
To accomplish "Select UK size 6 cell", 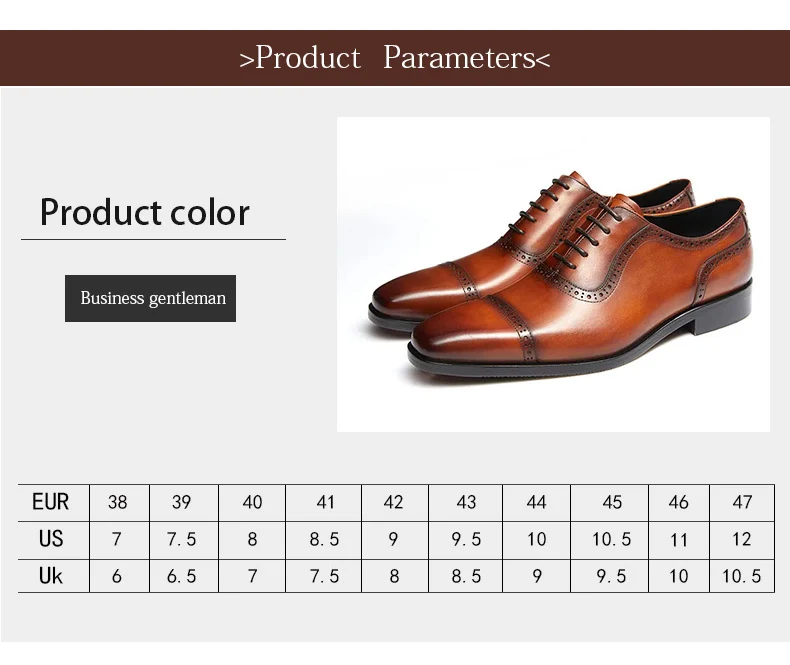I will point(117,576).
